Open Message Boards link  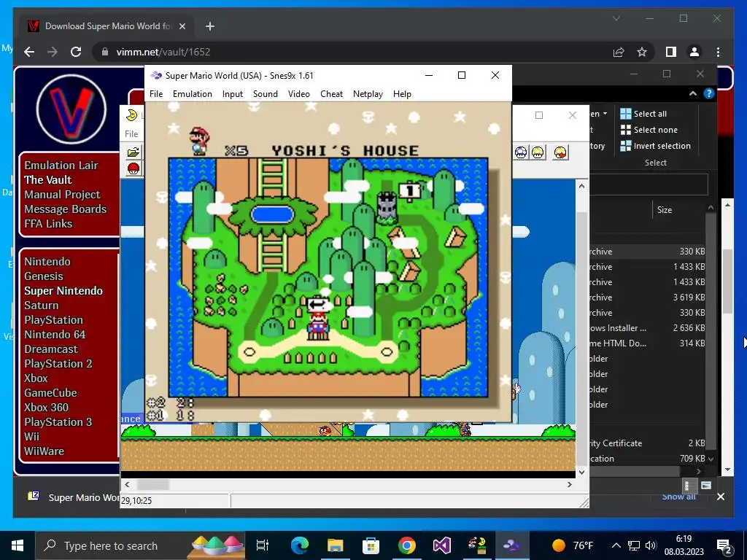coord(65,209)
